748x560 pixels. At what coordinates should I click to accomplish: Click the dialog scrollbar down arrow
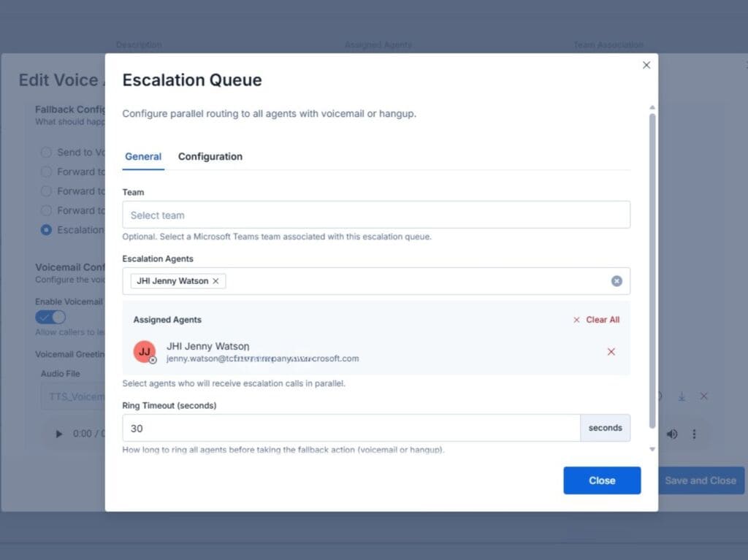point(652,449)
